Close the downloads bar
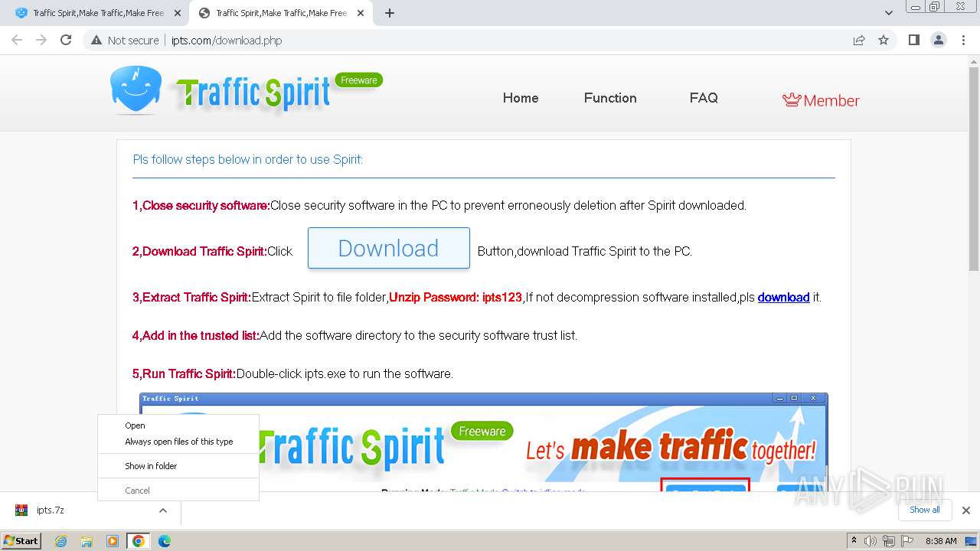Screen dimensions: 980x551 pos(965,510)
